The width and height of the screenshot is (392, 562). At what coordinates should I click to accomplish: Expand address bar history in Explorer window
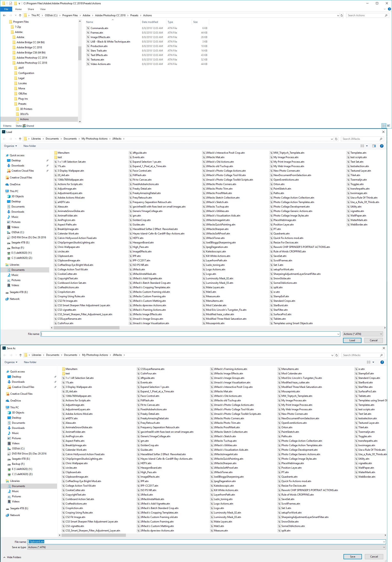(x=338, y=15)
